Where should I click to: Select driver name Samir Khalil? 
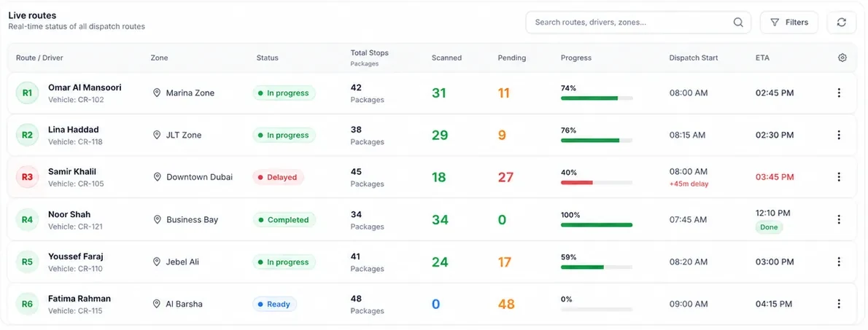tap(72, 171)
